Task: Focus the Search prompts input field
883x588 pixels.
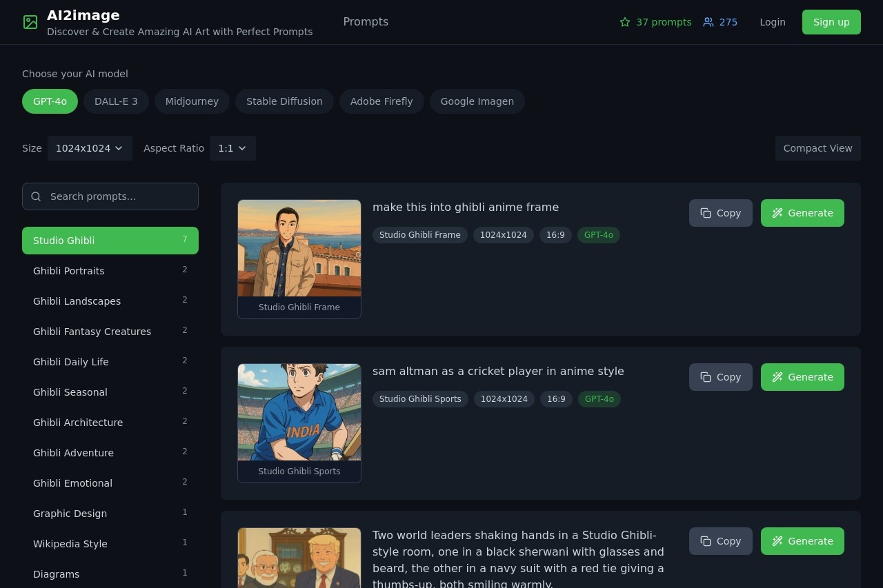Action: pyautogui.click(x=110, y=196)
